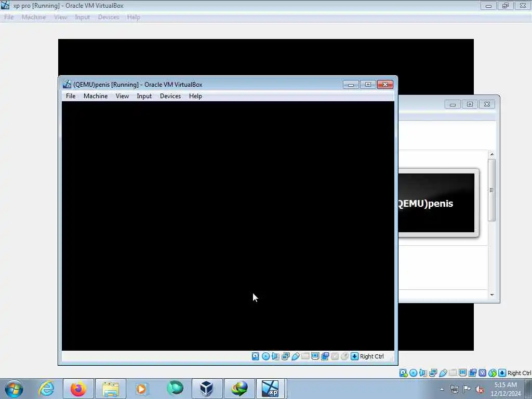532x399 pixels.
Task: Click network indicator in xp pro status bar
Action: coord(433,373)
